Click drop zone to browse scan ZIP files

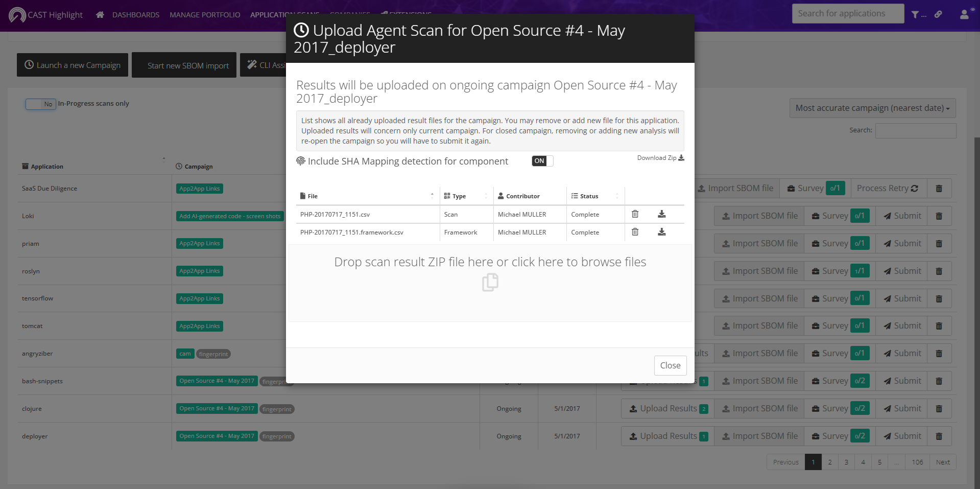click(x=490, y=283)
